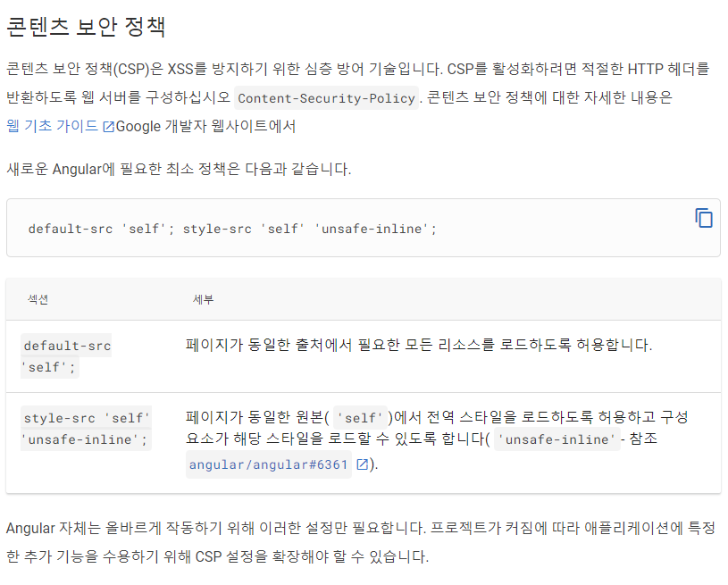The width and height of the screenshot is (728, 585).
Task: Click the 콘텐츠 보안 정책 heading
Action: coord(86,27)
